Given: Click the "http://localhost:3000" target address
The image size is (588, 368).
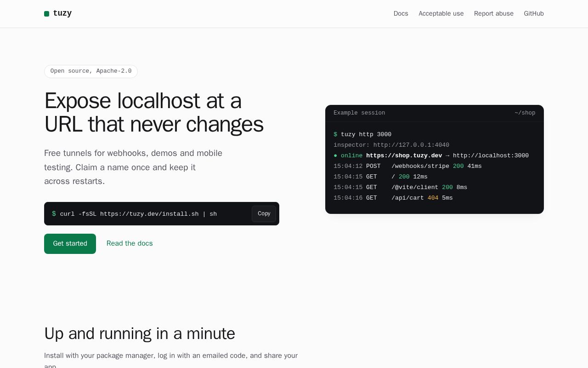Looking at the screenshot, I should [491, 155].
